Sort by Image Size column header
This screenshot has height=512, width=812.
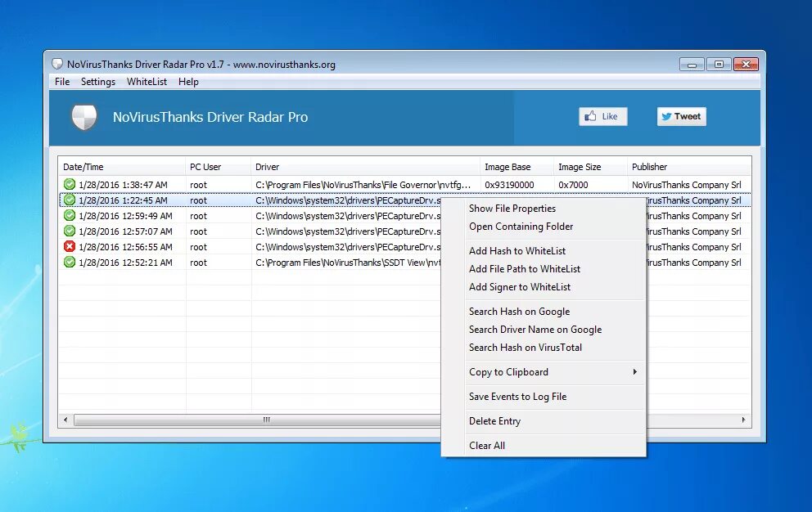coord(590,167)
